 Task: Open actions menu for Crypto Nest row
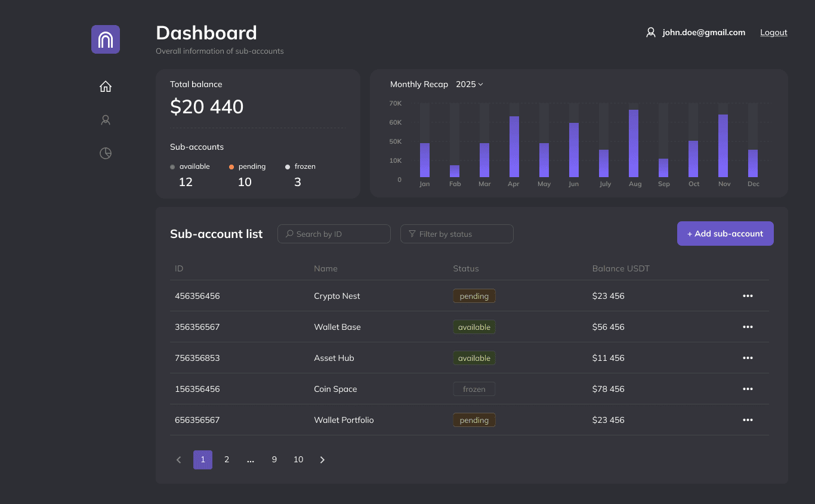tap(748, 296)
